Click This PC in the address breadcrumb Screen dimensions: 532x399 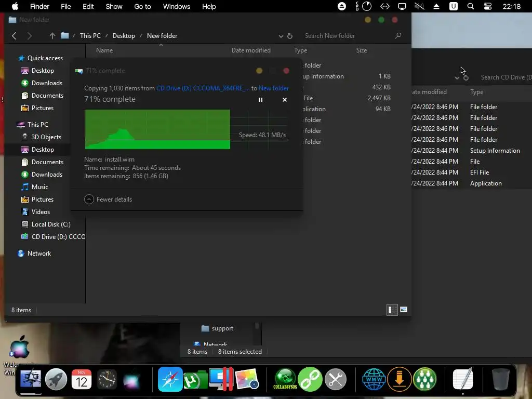coord(90,36)
